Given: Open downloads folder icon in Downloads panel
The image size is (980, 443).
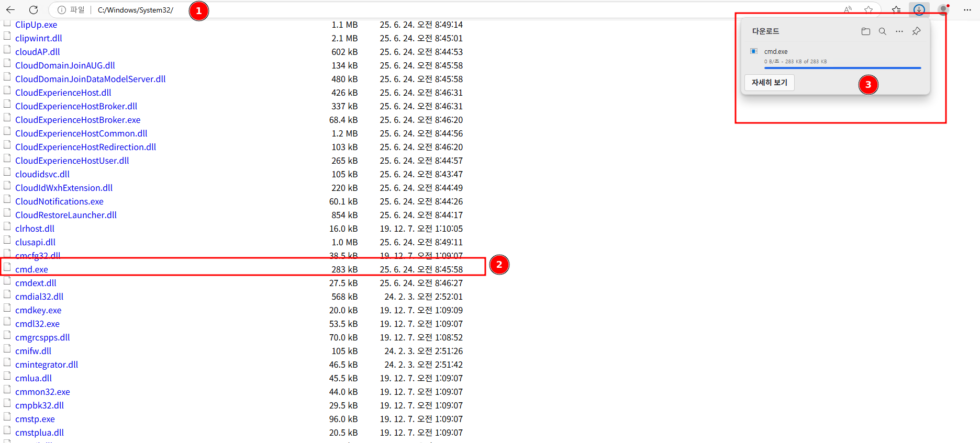Looking at the screenshot, I should [x=866, y=31].
